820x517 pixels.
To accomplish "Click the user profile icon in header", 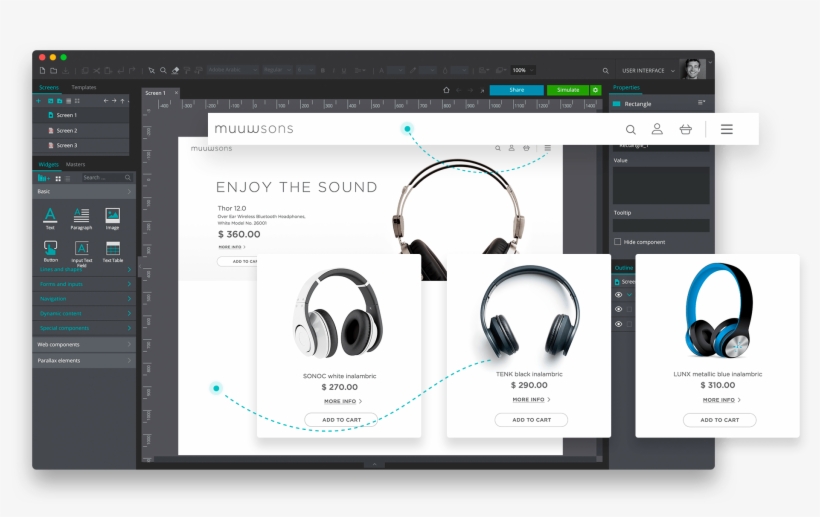I will point(657,129).
